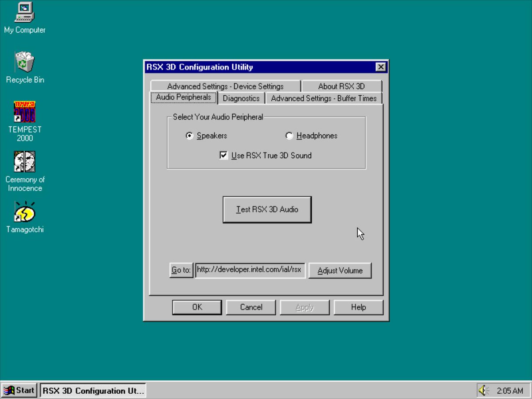Viewport: 532px width, 399px height.
Task: Open the About RSX 3D tab
Action: click(341, 86)
